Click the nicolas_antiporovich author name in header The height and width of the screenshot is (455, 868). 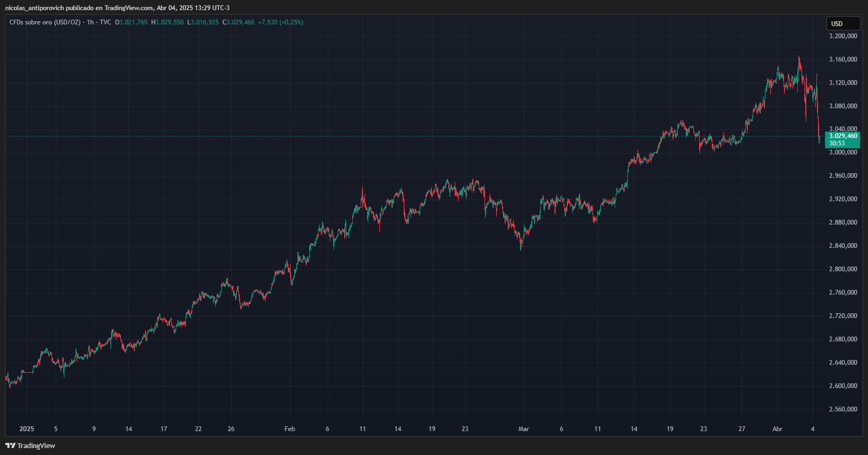coord(34,8)
